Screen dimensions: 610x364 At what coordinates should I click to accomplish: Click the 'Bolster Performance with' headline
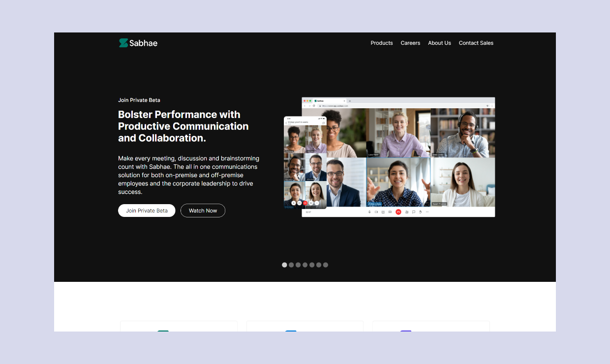[x=179, y=115]
